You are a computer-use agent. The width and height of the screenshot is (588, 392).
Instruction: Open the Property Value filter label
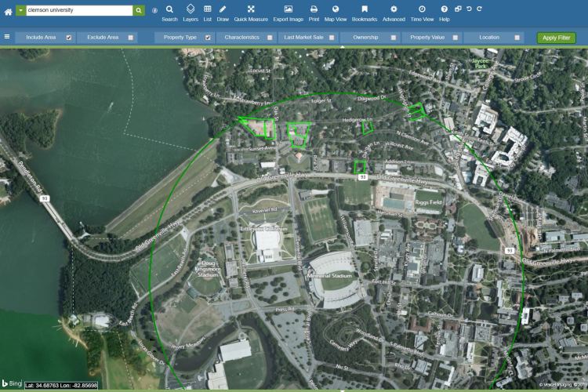(427, 38)
